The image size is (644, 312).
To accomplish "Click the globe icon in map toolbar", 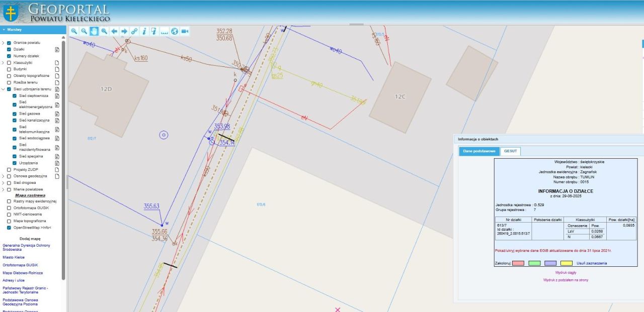I will pyautogui.click(x=175, y=31).
